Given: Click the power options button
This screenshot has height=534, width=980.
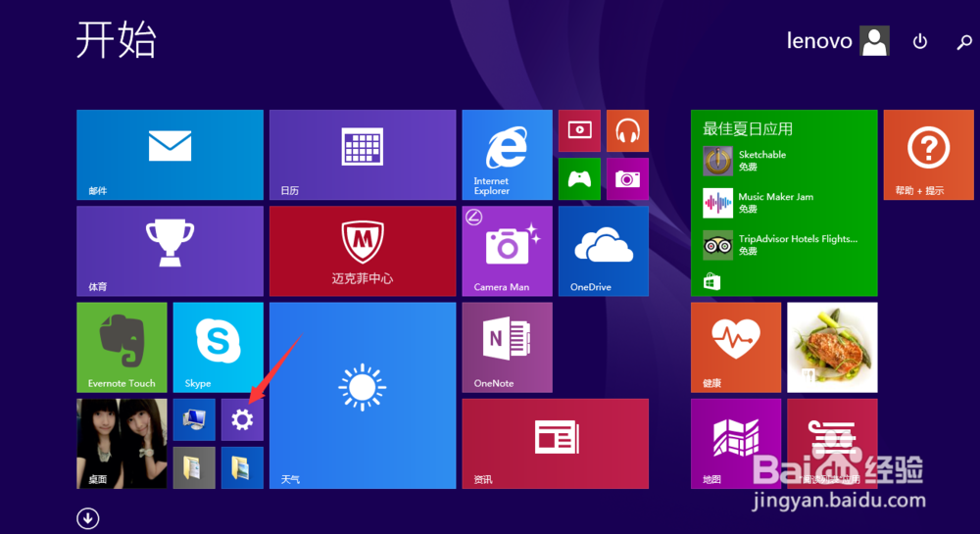Looking at the screenshot, I should 919,41.
